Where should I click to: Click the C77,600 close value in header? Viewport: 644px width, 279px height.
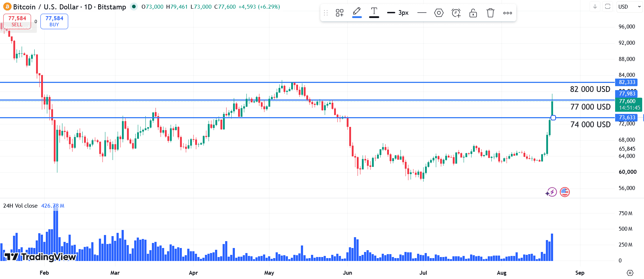225,7
